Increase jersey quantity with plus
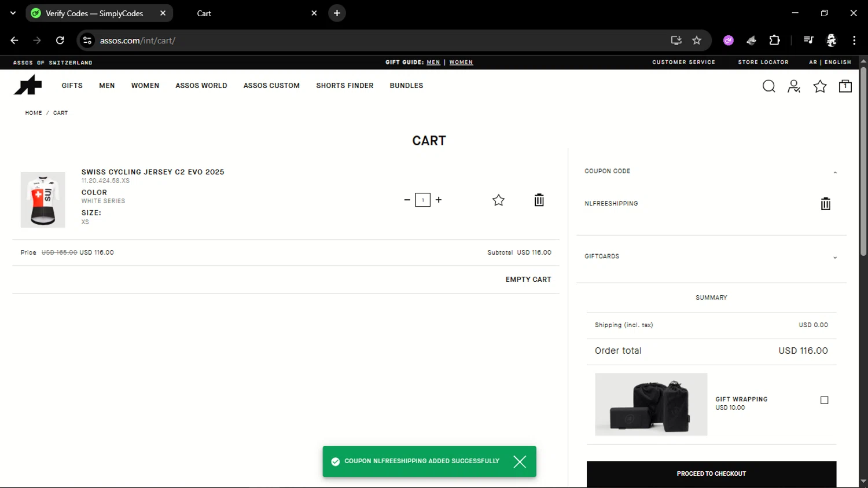This screenshot has height=488, width=868. (x=439, y=200)
